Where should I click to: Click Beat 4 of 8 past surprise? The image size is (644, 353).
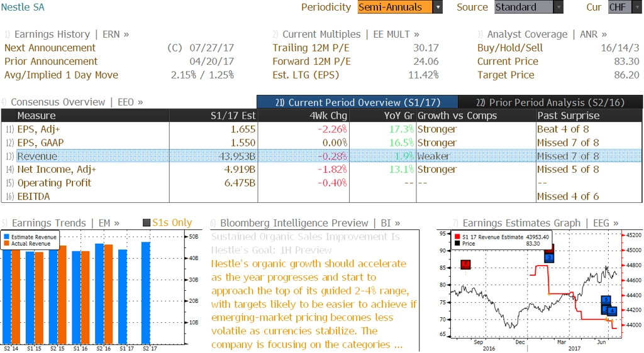[563, 129]
